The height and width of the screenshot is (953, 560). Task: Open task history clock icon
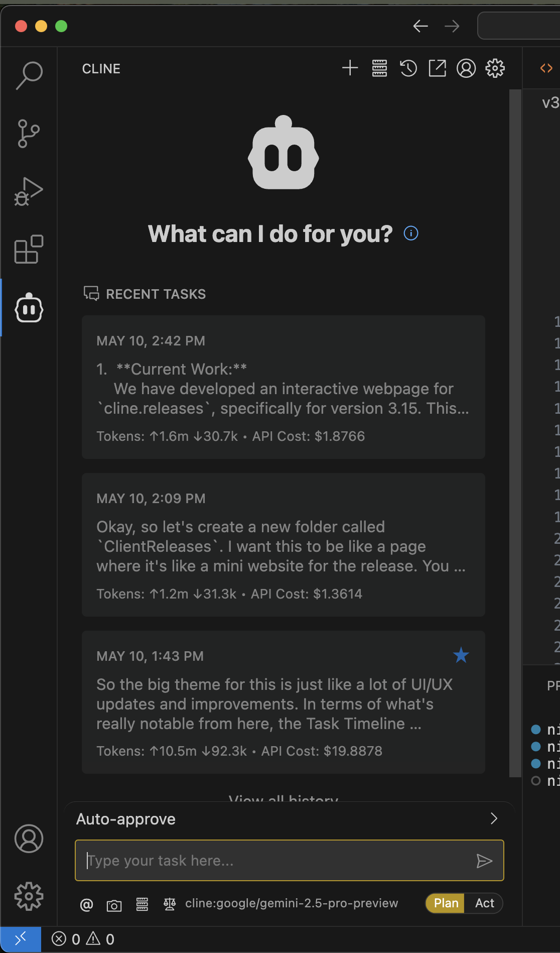pos(408,68)
